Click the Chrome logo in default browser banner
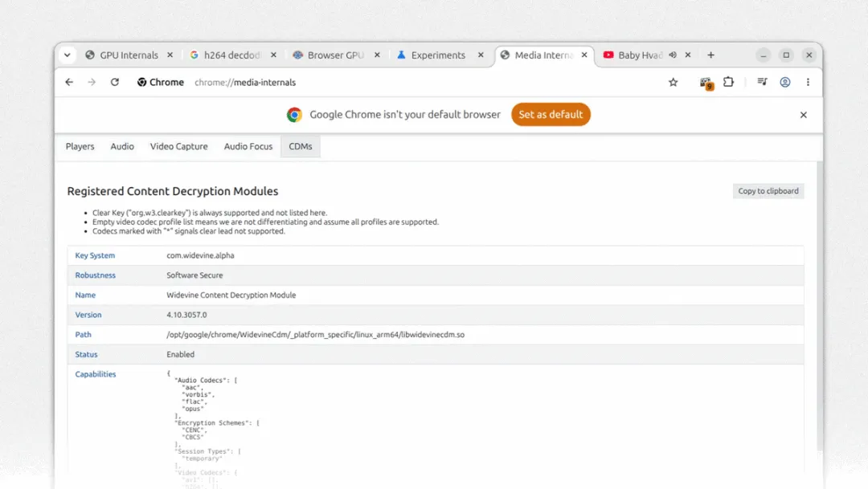 [294, 115]
